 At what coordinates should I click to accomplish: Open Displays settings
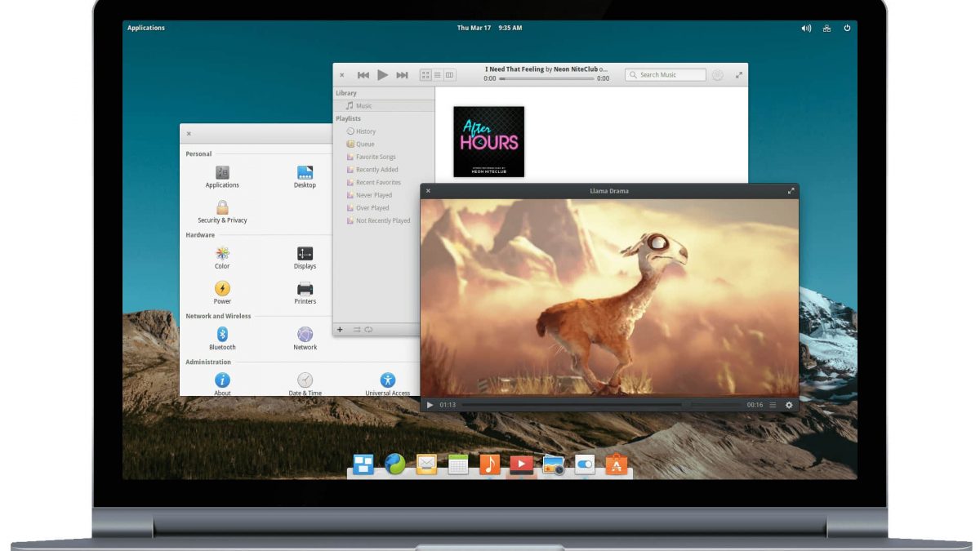(x=305, y=258)
